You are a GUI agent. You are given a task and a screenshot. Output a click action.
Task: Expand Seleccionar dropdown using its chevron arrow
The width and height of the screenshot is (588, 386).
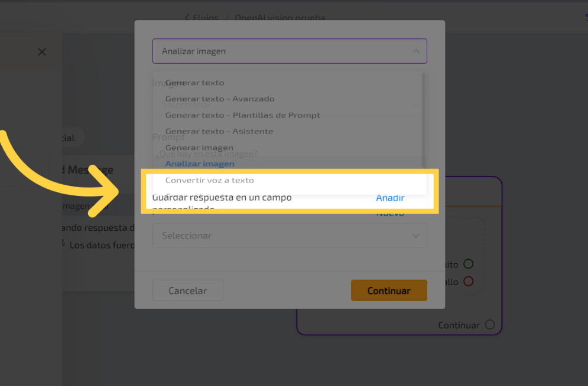(x=416, y=235)
